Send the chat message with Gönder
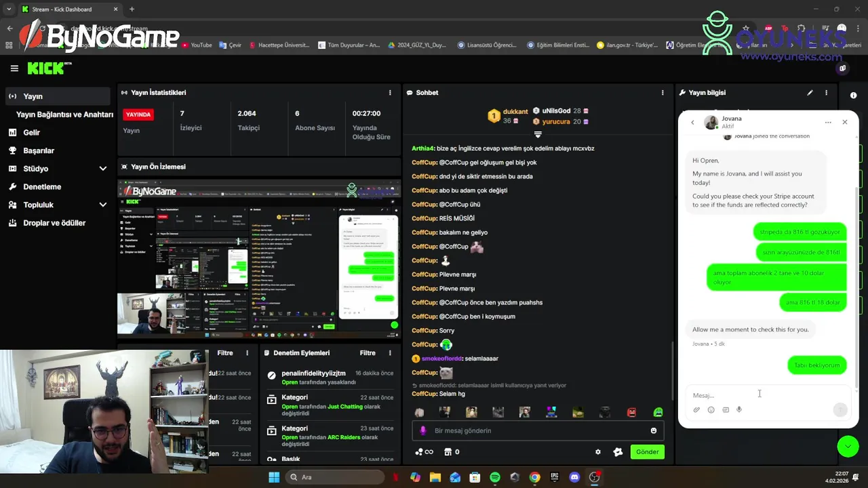This screenshot has height=488, width=868. point(647,452)
